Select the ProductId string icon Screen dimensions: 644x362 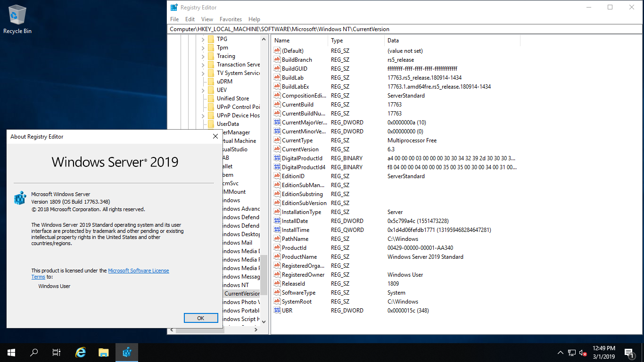point(277,248)
